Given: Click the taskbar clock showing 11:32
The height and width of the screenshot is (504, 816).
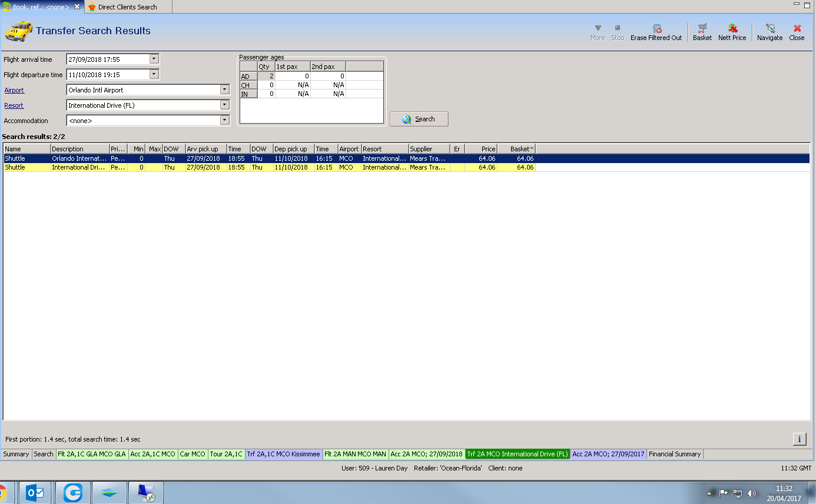Looking at the screenshot, I should pyautogui.click(x=784, y=489).
